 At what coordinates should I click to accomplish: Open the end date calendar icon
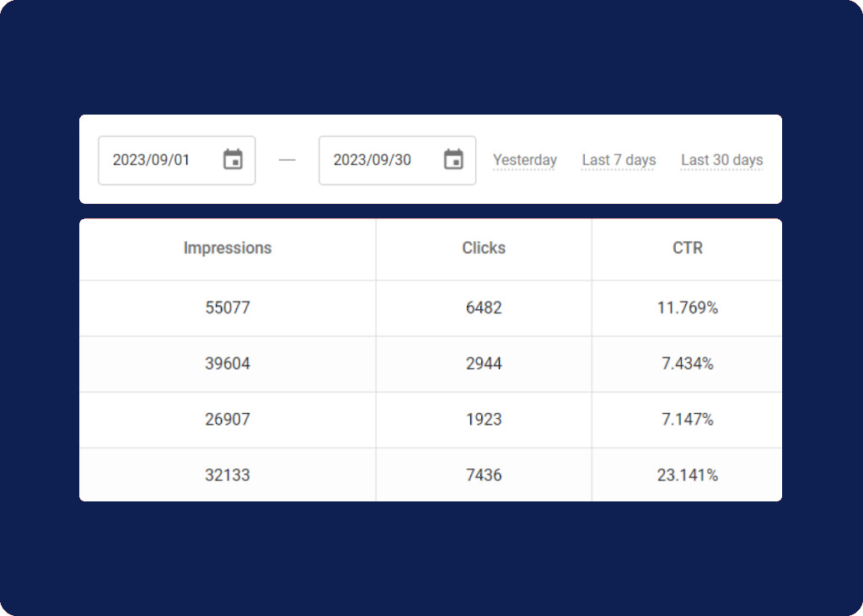[453, 159]
